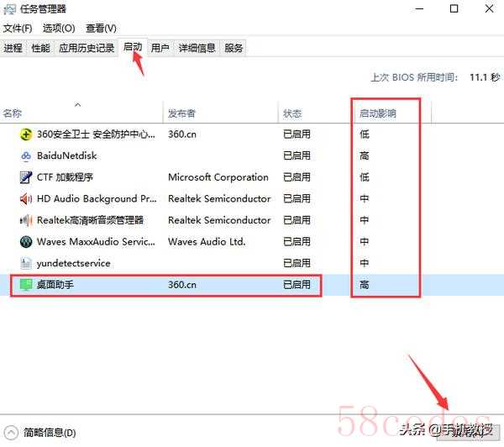The height and width of the screenshot is (447, 504).
Task: Open the 文件(F) menu
Action: tap(18, 29)
